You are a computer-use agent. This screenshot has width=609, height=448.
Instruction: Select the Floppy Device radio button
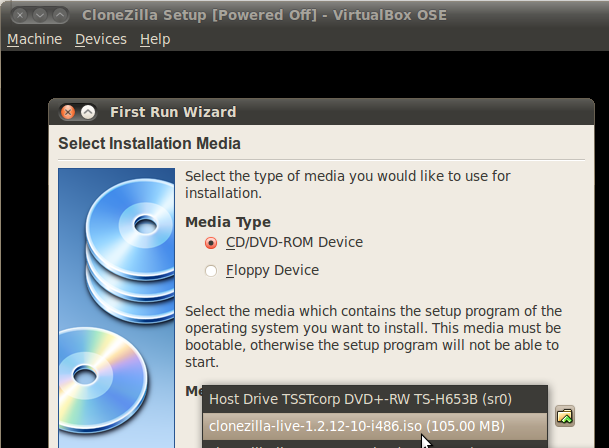[211, 271]
